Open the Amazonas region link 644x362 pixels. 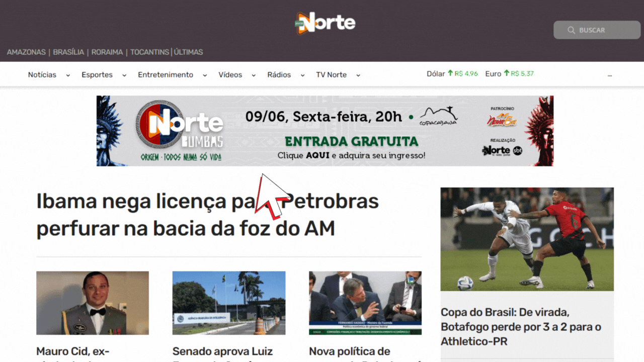pos(26,52)
